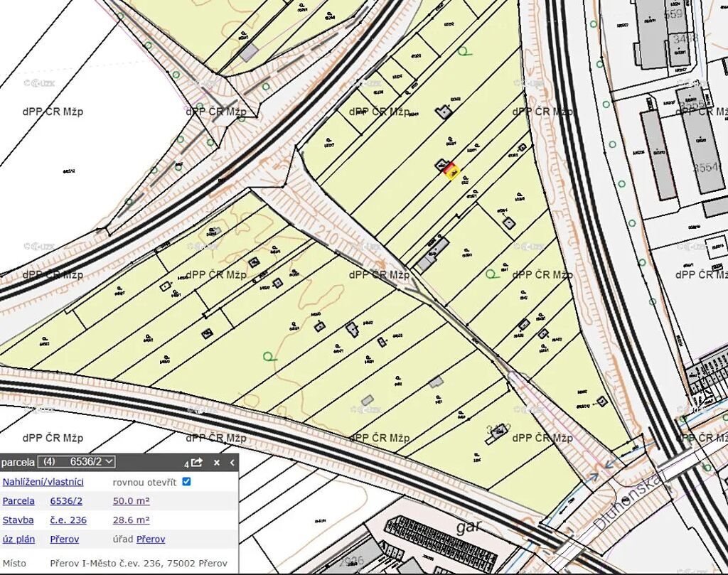Click the Stavba link
This screenshot has height=575, width=728.
(18, 520)
